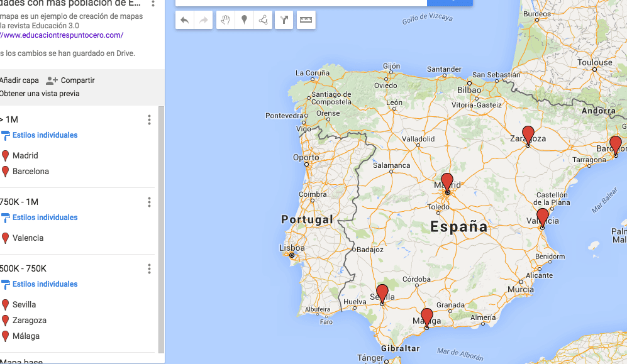Screen dimensions: 627x364
Task: Click the undo arrow
Action: tap(184, 20)
